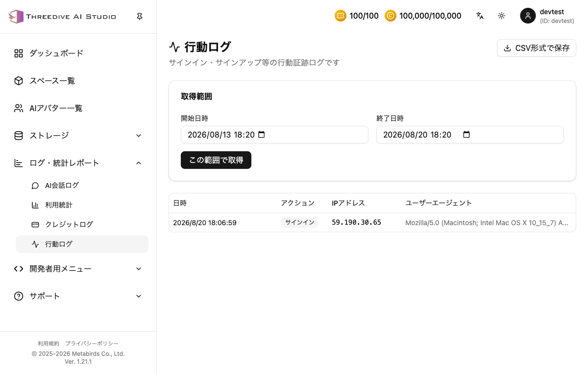Click the Ver. 1.21.1 version text
This screenshot has width=588, height=373.
[x=78, y=362]
